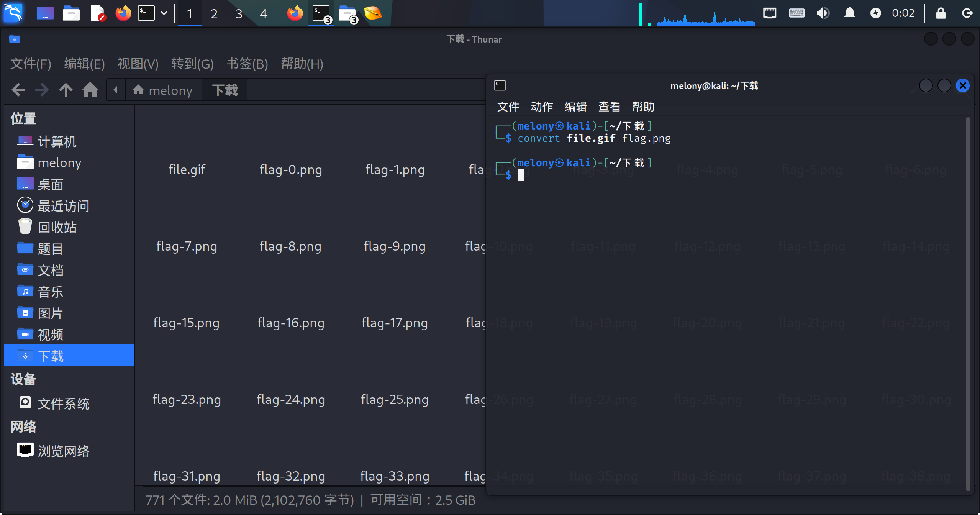Viewport: 980px width, 515px height.
Task: Click the Thunar back navigation arrow
Action: click(x=18, y=90)
